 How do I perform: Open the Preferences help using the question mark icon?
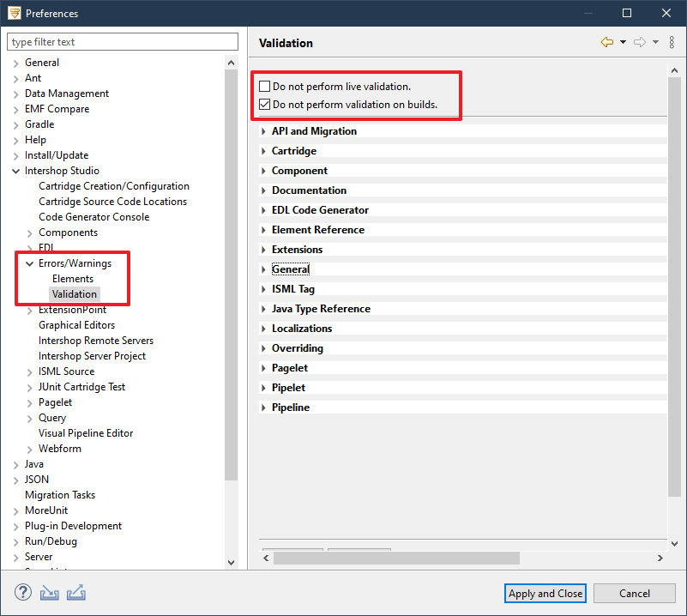(x=22, y=592)
